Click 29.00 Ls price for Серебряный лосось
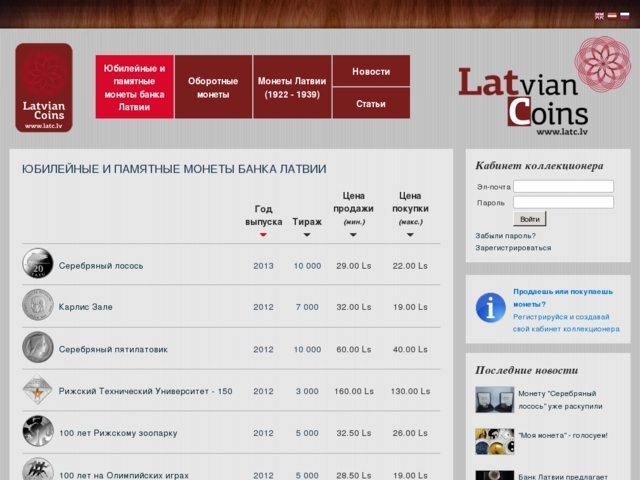The height and width of the screenshot is (480, 640). point(353,266)
